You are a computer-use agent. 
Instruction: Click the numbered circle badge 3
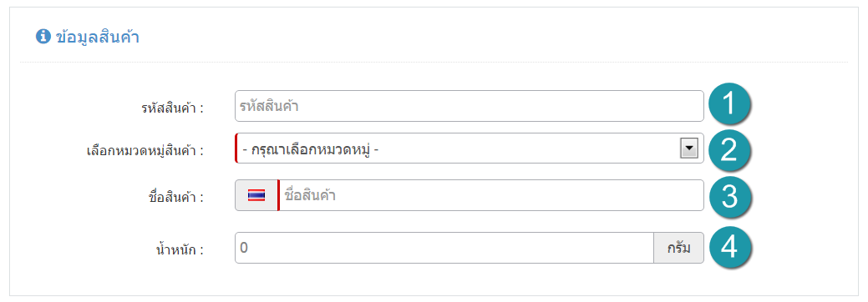[x=729, y=198]
